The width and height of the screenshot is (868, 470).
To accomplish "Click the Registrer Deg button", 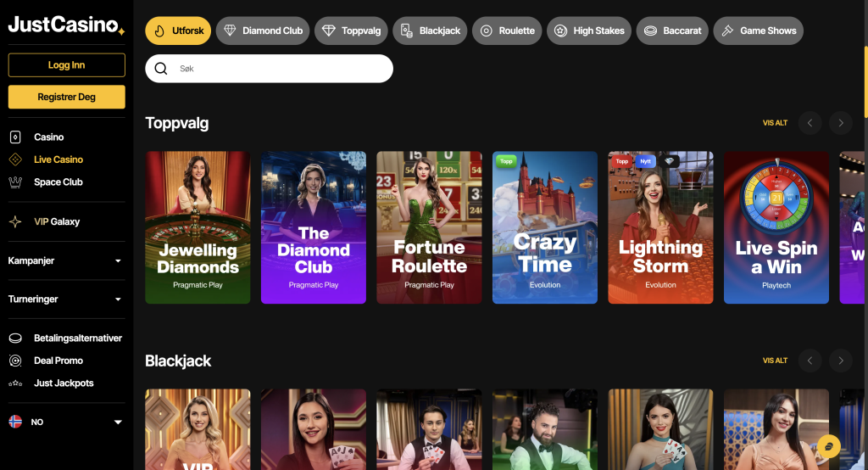I will tap(66, 97).
